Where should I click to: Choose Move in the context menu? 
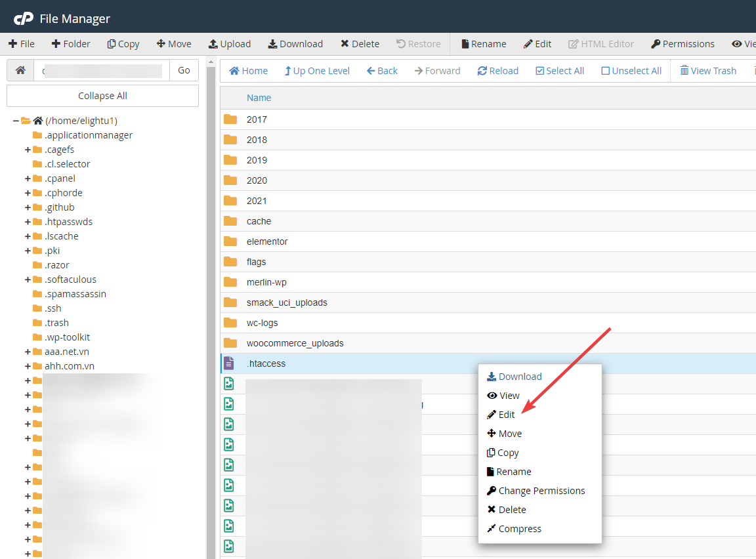504,434
